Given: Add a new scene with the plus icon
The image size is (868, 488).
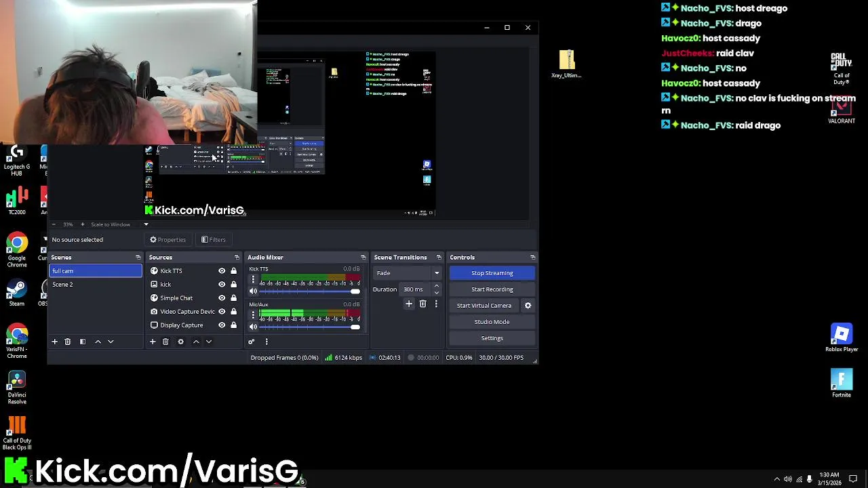Looking at the screenshot, I should click(55, 342).
